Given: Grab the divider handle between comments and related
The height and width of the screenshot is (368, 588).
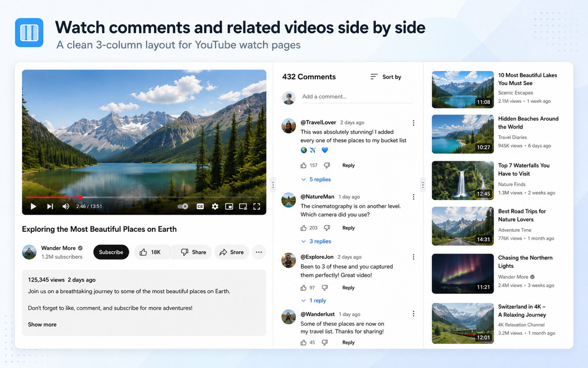Looking at the screenshot, I should pos(423,185).
